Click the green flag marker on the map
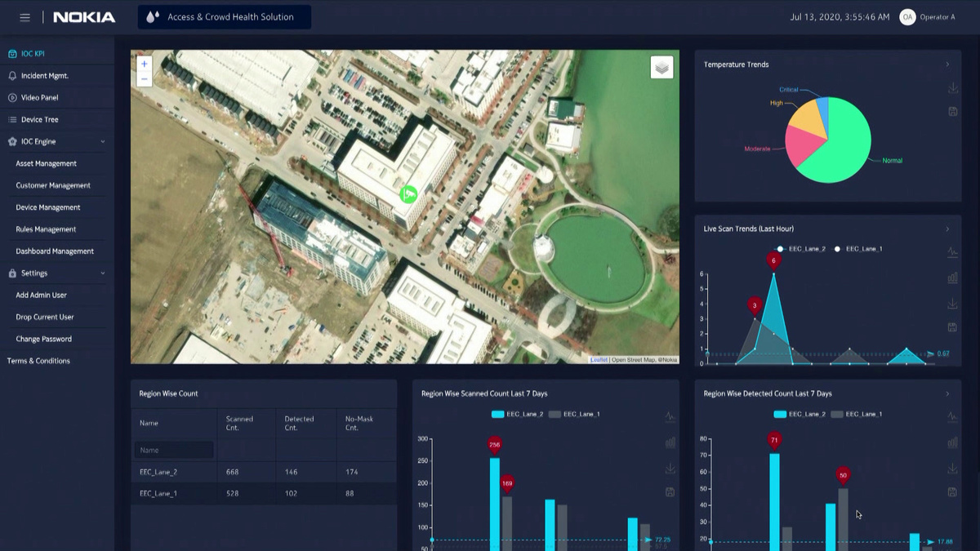The height and width of the screenshot is (551, 980). (408, 194)
